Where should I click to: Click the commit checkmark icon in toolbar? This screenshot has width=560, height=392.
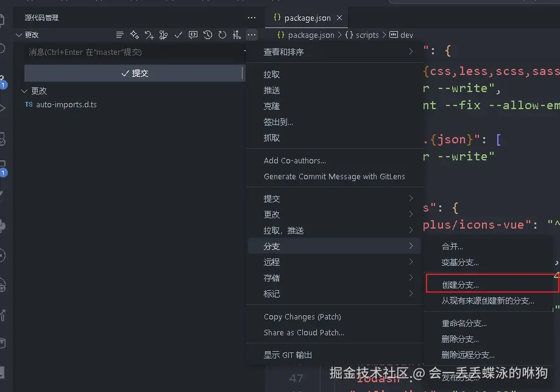pyautogui.click(x=178, y=35)
